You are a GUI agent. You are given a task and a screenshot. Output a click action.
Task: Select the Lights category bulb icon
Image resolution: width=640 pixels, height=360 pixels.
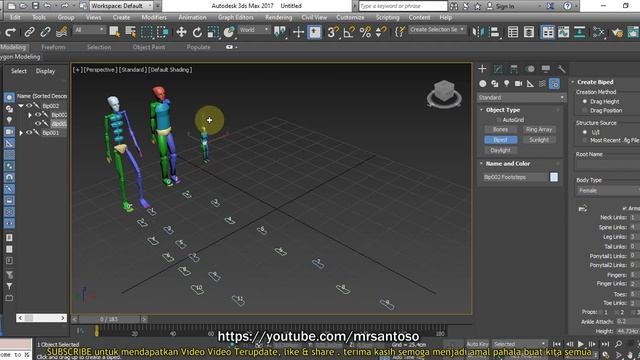pos(507,84)
